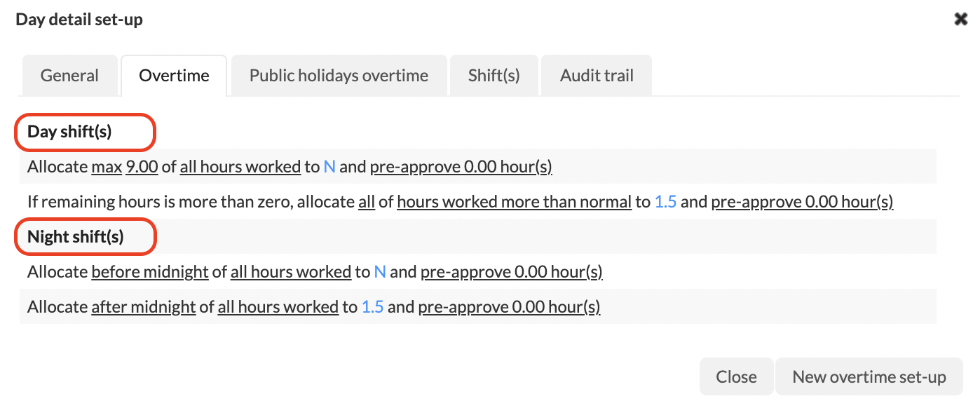Click the 'before midnight' link
Image resolution: width=980 pixels, height=408 pixels.
coord(150,272)
